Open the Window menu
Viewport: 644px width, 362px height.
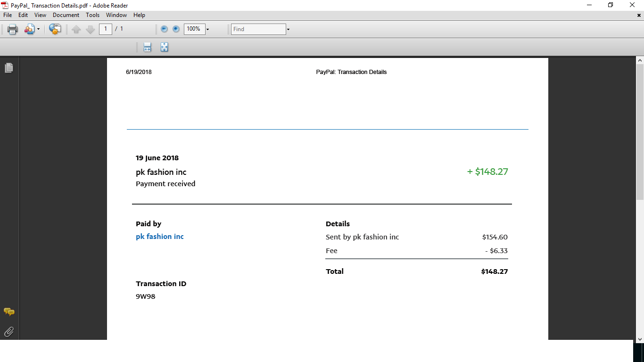[116, 15]
